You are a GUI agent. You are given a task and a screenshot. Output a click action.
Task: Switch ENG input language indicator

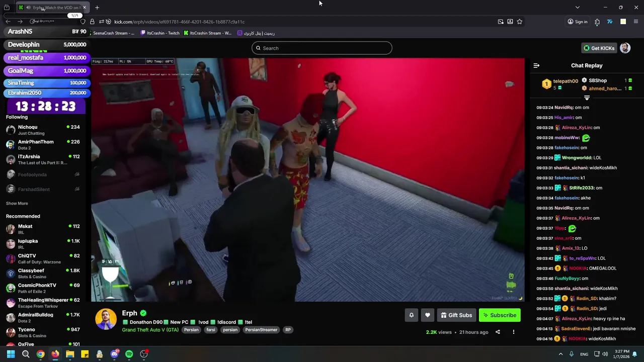coord(584,354)
